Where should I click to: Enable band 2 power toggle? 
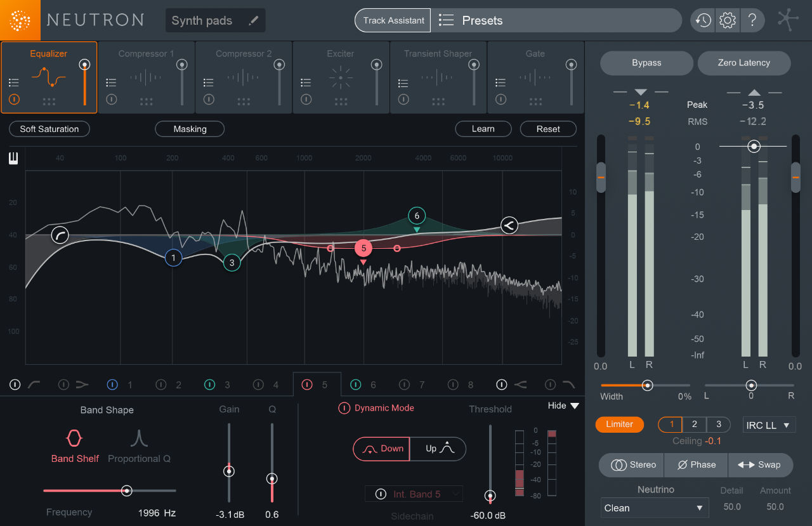coord(161,385)
